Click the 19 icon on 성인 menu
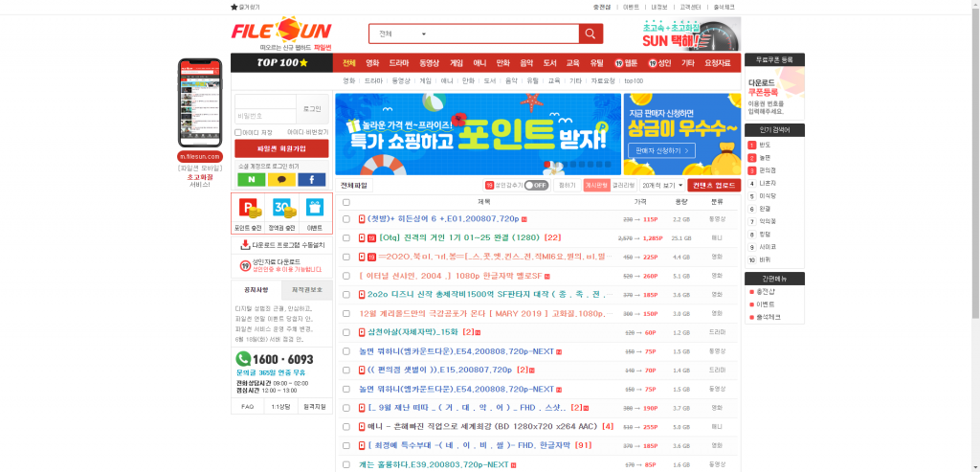 point(653,63)
